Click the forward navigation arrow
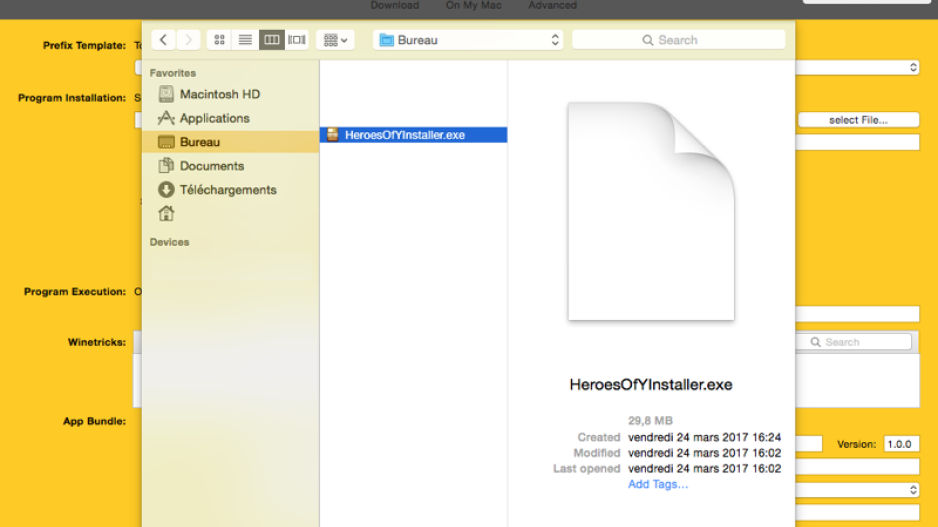Viewport: 938px width, 527px height. [187, 40]
